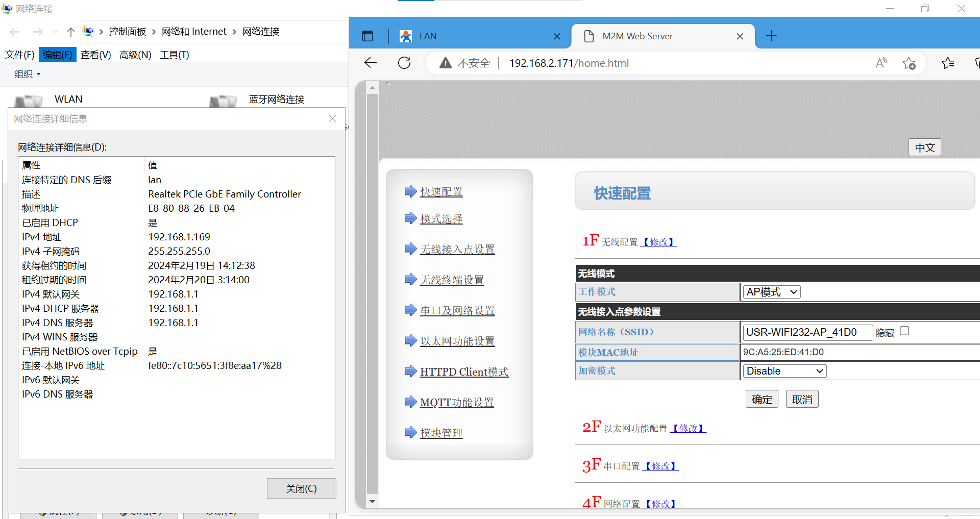
Task: Click the browser back arrow icon
Action: click(x=371, y=63)
